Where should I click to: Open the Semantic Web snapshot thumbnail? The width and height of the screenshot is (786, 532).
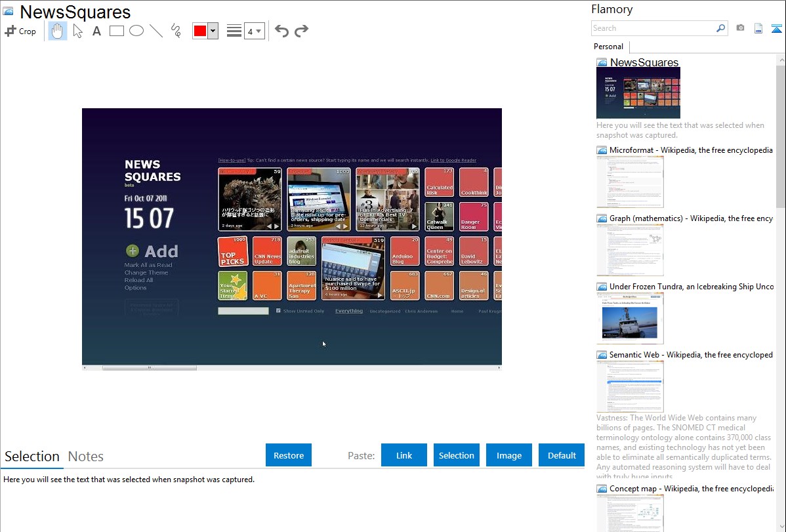pyautogui.click(x=630, y=386)
